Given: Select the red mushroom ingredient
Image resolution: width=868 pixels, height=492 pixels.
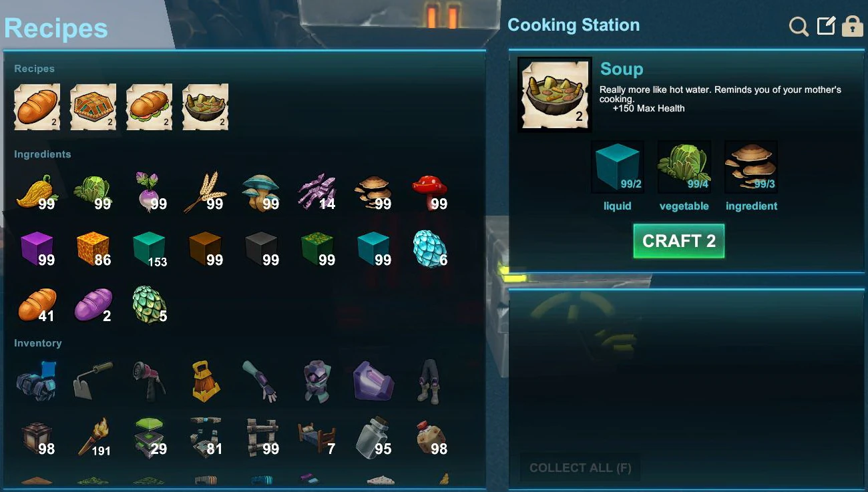Looking at the screenshot, I should click(430, 192).
